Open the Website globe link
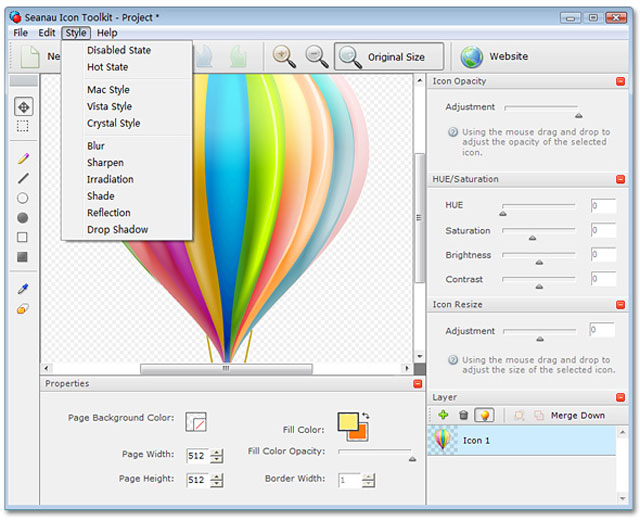The width and height of the screenshot is (640, 521). tap(495, 57)
